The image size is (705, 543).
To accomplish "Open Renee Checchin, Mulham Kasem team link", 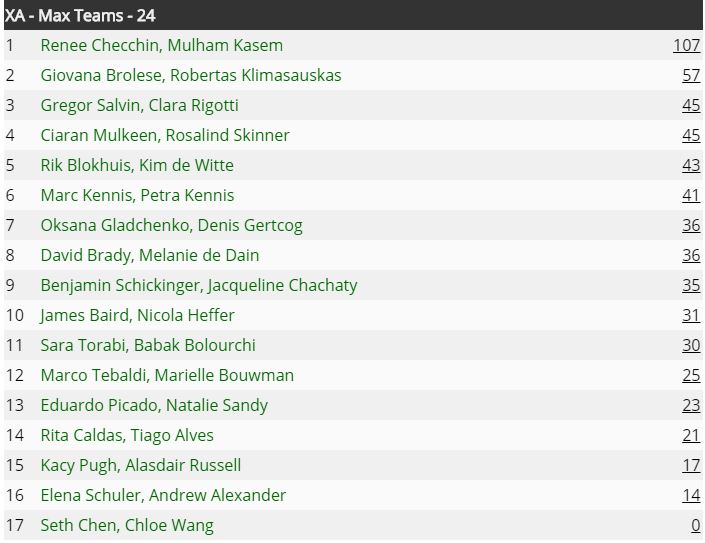I will click(x=162, y=45).
